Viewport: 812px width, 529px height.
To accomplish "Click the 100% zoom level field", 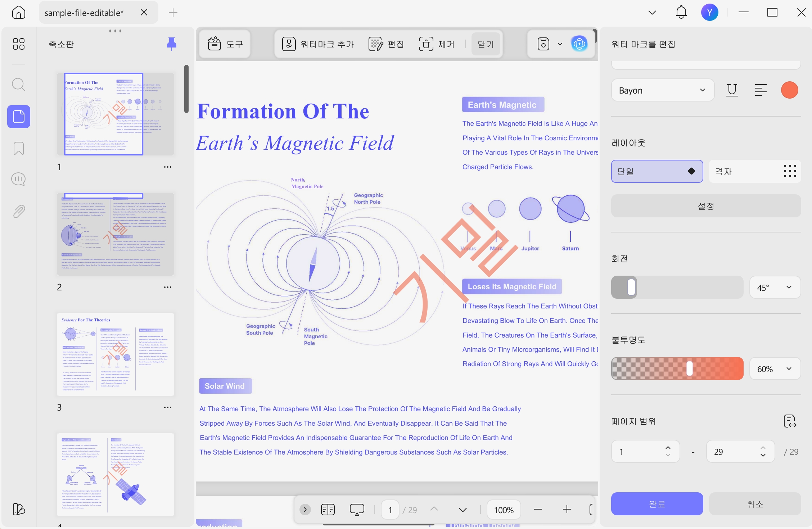I will point(504,510).
